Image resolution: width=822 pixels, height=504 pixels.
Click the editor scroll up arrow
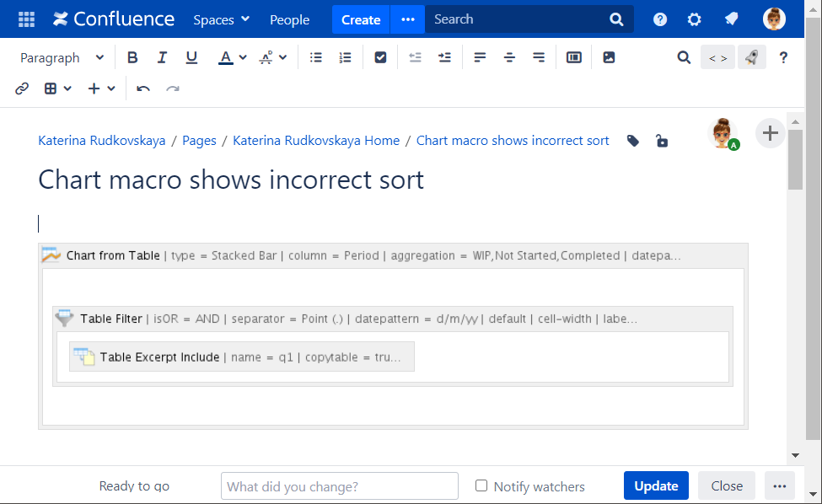tap(795, 122)
